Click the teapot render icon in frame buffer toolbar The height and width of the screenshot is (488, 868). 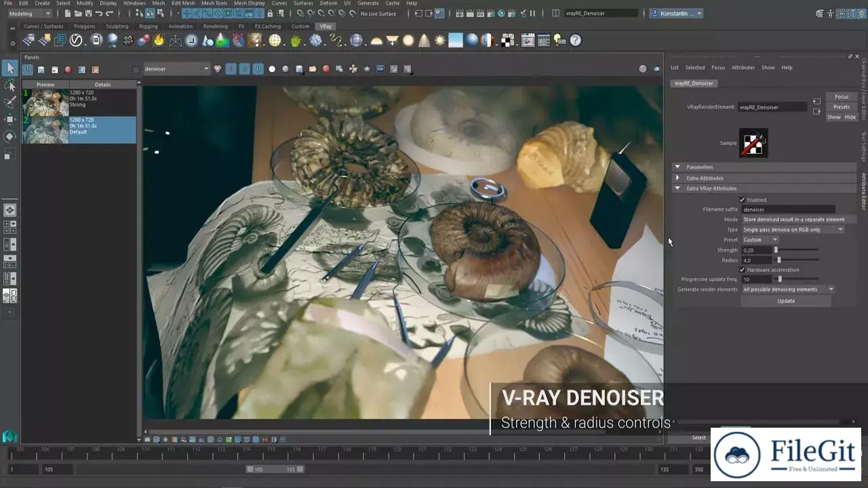point(656,68)
